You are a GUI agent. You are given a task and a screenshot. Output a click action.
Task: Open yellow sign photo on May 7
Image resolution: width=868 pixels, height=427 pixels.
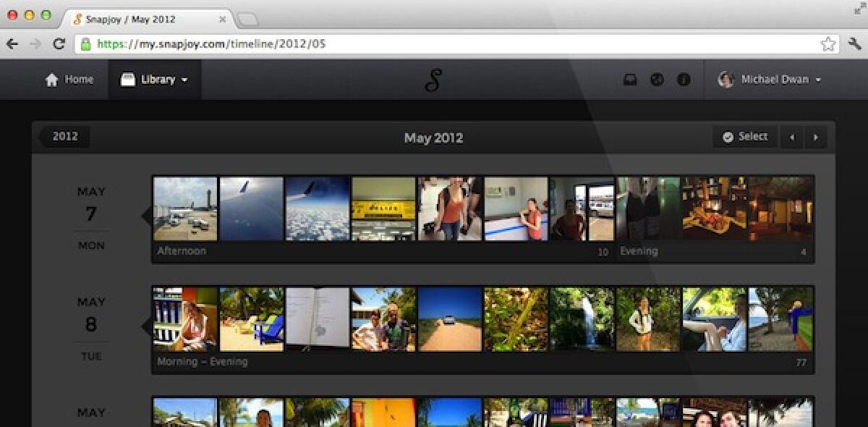point(383,208)
